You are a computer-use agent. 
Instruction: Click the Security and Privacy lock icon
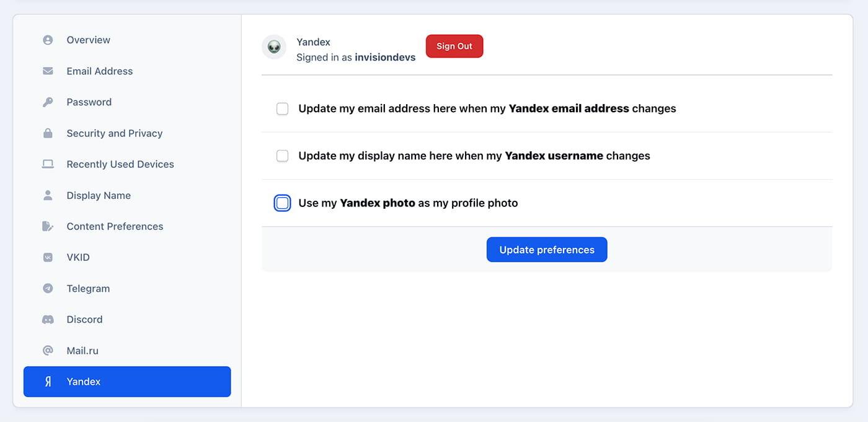pyautogui.click(x=48, y=133)
